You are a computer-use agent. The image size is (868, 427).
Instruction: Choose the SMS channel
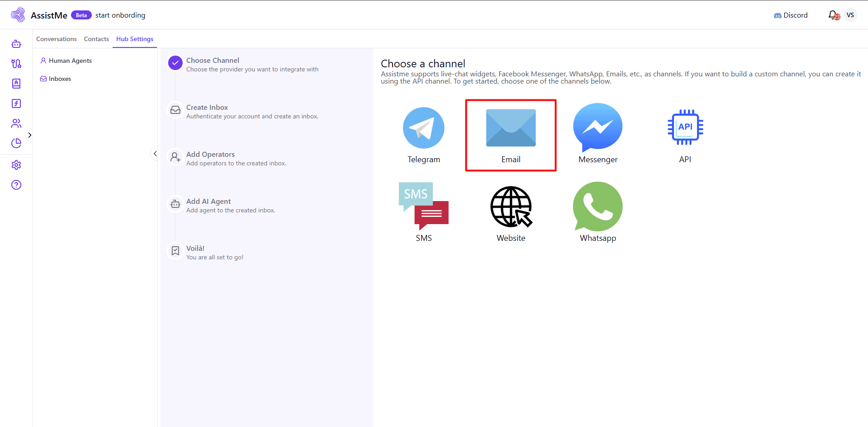pyautogui.click(x=424, y=212)
